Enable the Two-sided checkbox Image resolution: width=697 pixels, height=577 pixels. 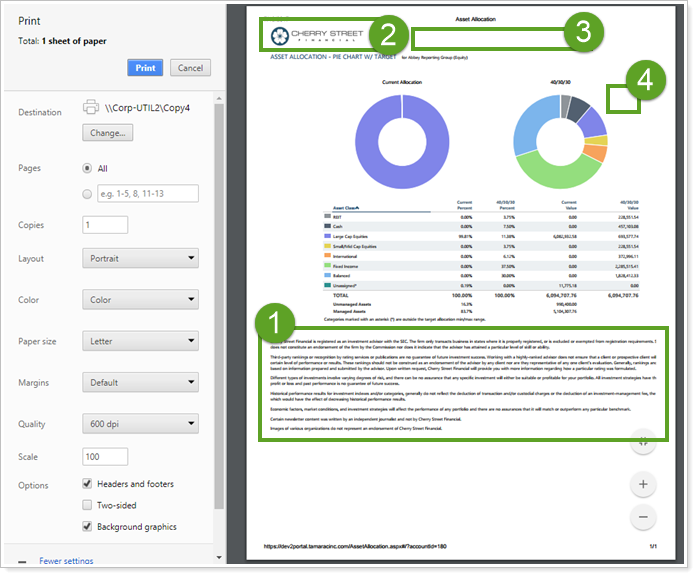(88, 506)
